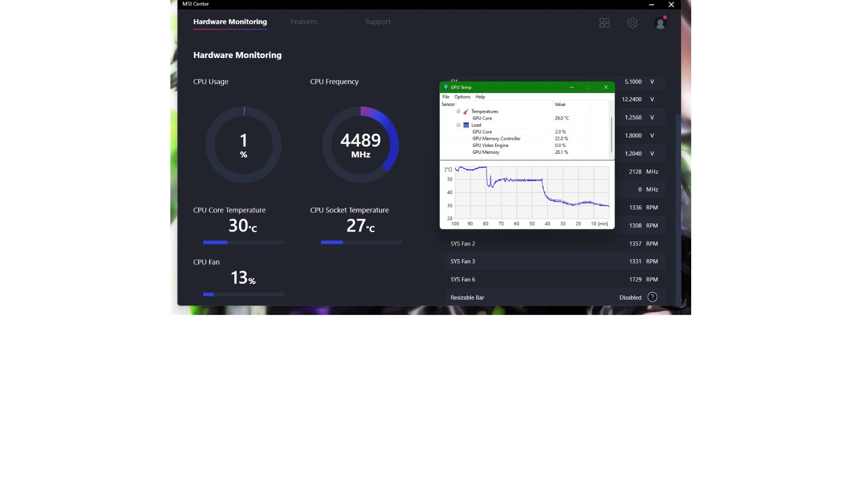Open the user account profile icon

pos(660,23)
